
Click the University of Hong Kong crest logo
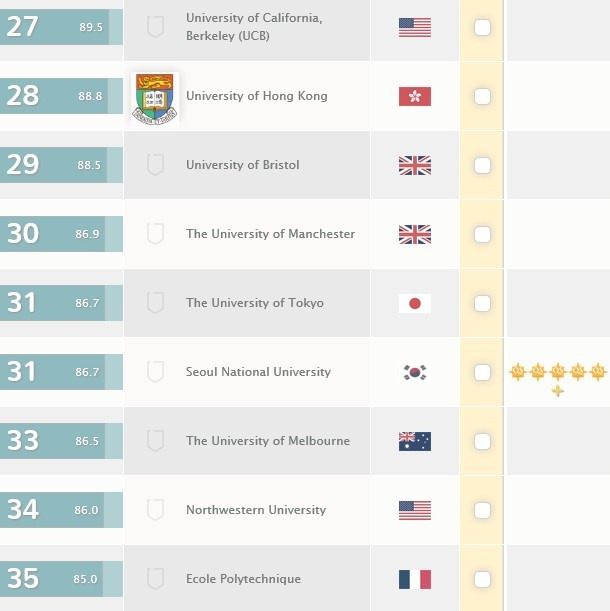point(155,99)
